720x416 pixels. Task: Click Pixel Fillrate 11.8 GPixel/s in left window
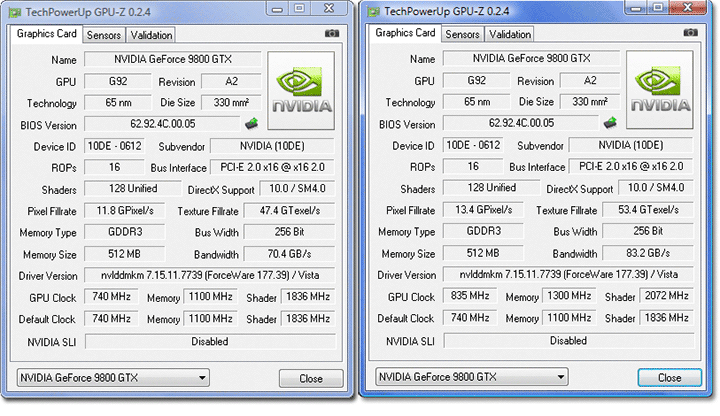click(x=124, y=211)
